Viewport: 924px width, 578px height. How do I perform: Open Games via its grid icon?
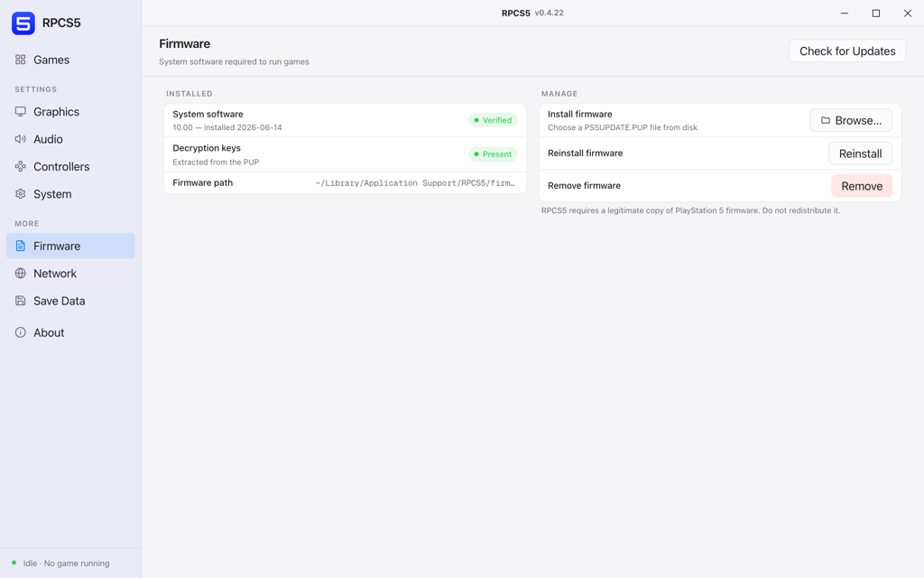point(21,60)
